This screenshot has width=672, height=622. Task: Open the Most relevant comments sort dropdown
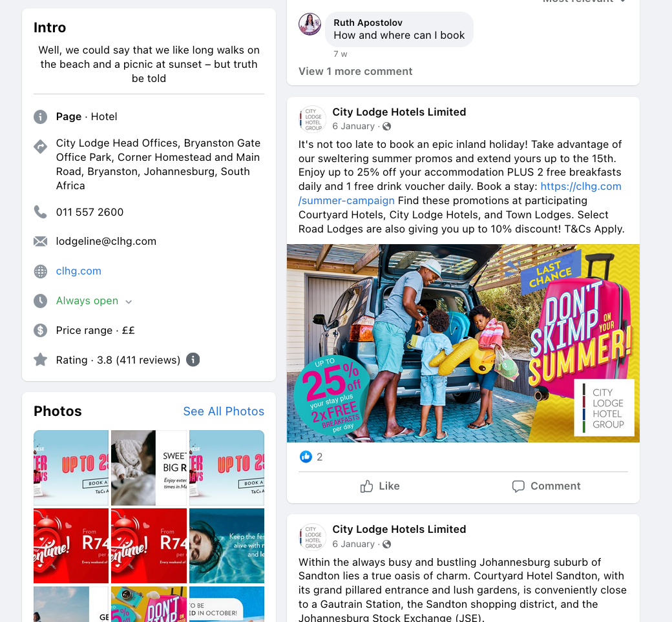tap(584, 1)
